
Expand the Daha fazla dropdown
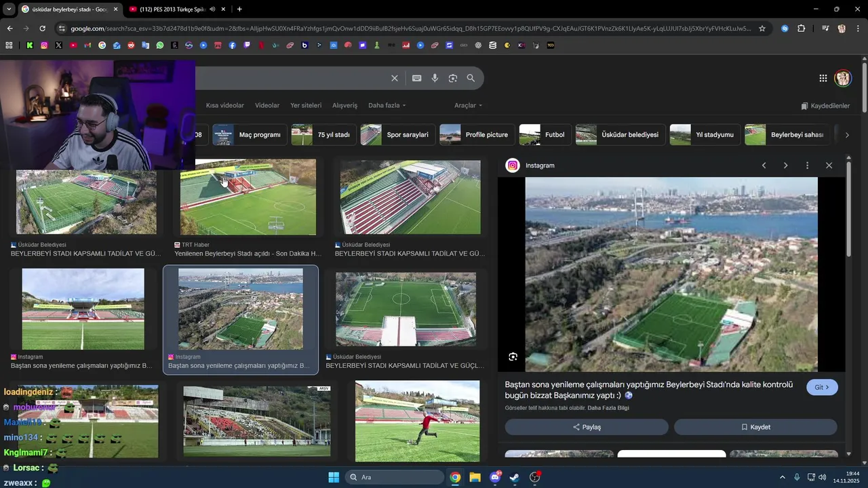[387, 105]
